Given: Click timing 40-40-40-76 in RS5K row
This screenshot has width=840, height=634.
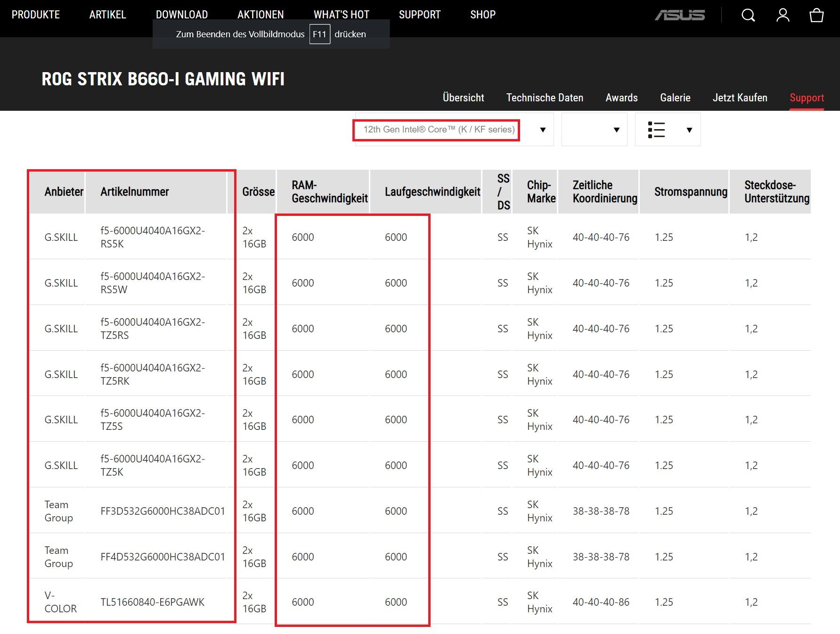Looking at the screenshot, I should 601,237.
